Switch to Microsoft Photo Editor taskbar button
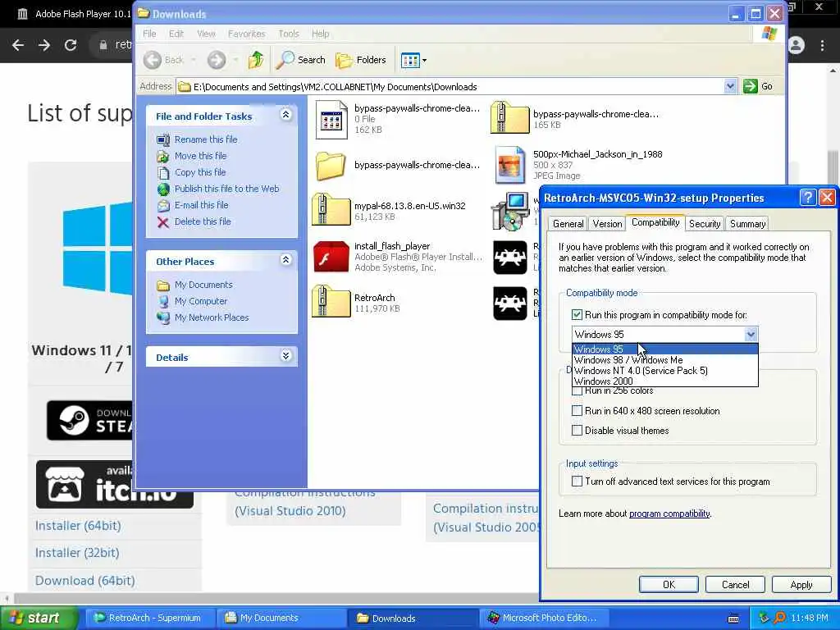This screenshot has width=840, height=630. pyautogui.click(x=542, y=618)
